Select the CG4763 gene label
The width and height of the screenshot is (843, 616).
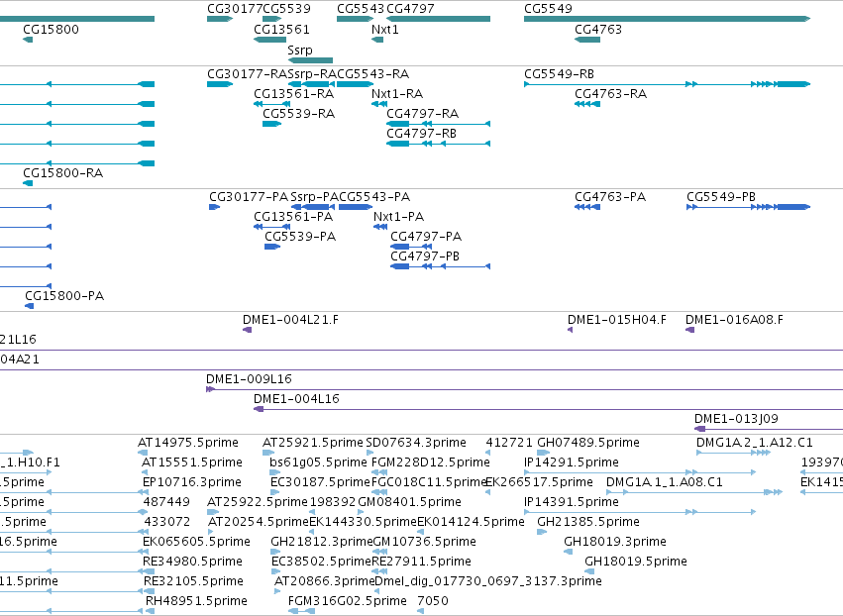click(598, 29)
